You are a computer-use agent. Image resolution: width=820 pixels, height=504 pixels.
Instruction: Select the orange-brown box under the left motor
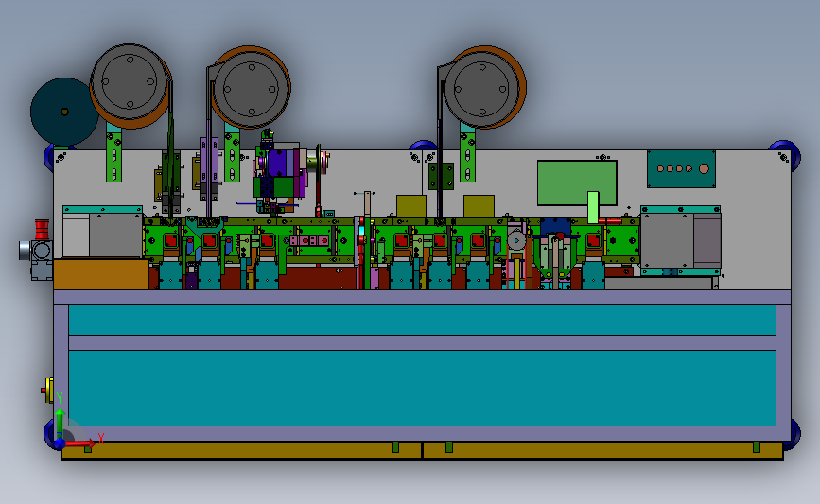tap(101, 274)
